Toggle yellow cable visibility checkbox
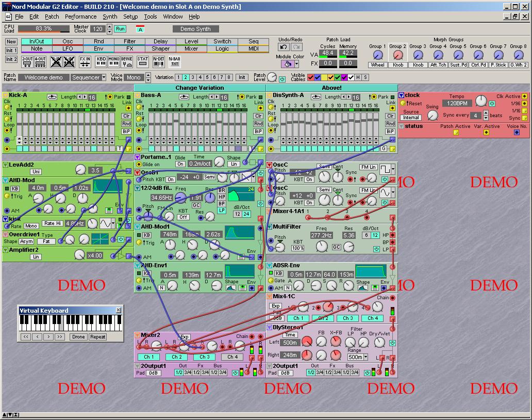The image size is (532, 420). (324, 77)
